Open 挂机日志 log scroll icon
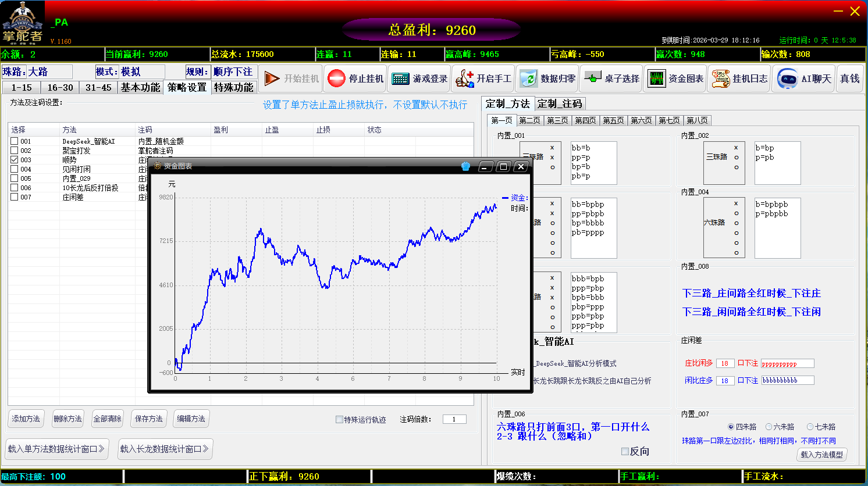868x486 pixels. [x=721, y=78]
